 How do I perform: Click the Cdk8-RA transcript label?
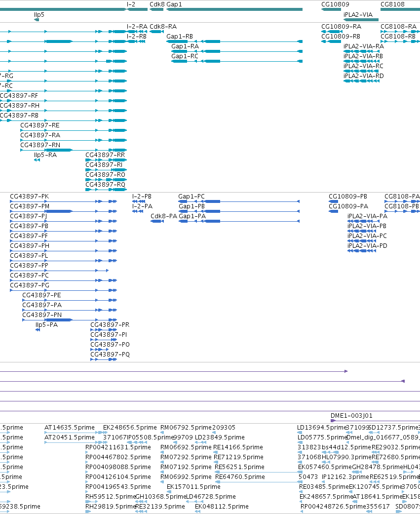point(163,27)
